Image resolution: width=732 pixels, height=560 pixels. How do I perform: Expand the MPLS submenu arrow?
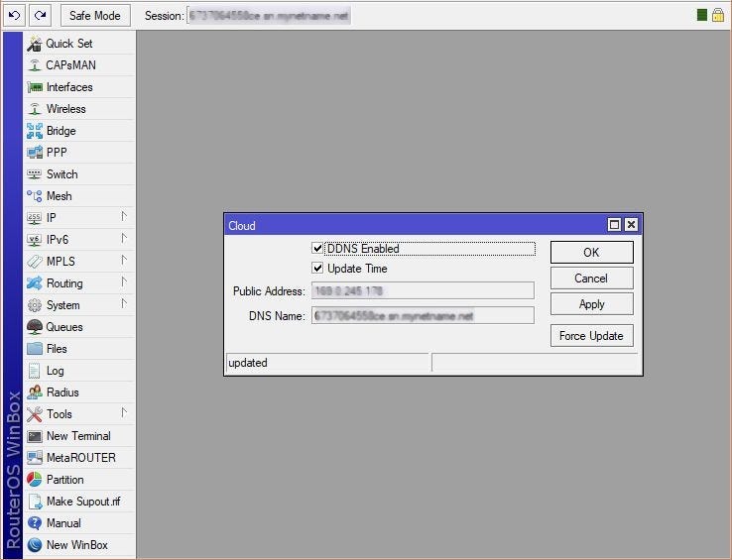[124, 260]
